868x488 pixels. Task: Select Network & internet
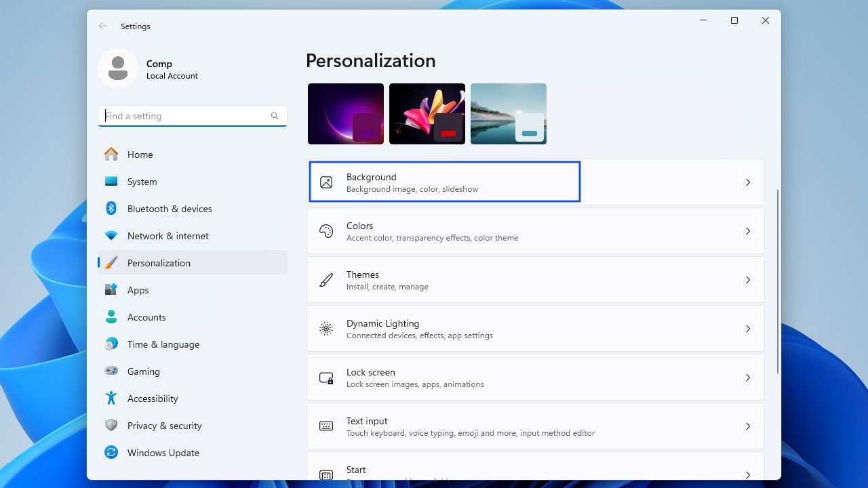(x=193, y=236)
